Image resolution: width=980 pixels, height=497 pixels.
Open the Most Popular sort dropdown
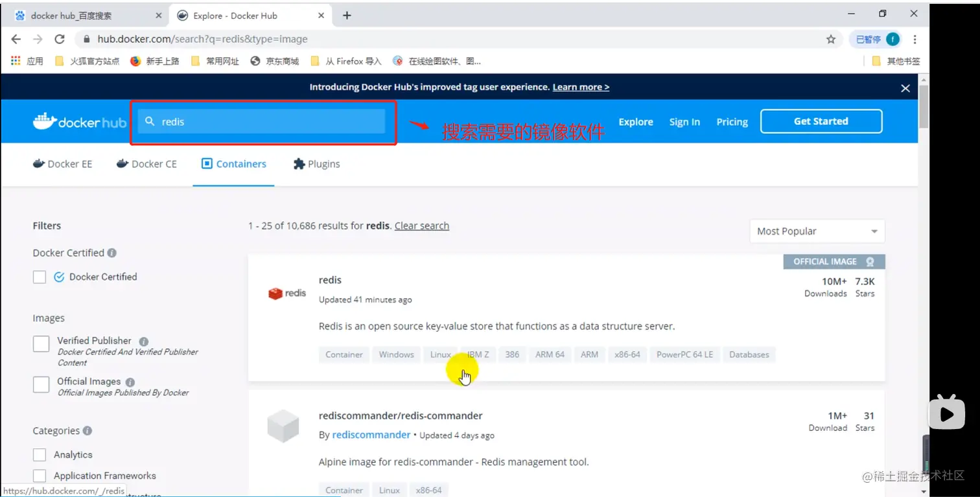tap(817, 231)
